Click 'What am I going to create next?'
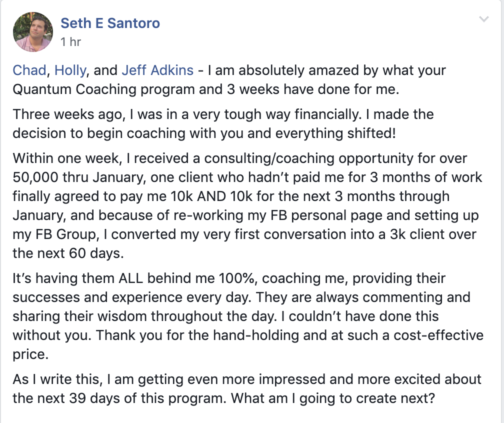The width and height of the screenshot is (504, 423). tap(333, 398)
